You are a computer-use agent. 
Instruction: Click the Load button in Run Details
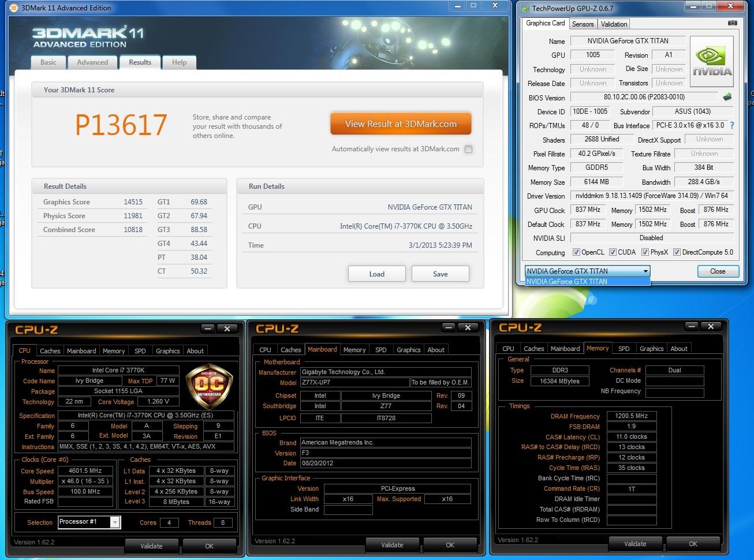click(x=377, y=274)
